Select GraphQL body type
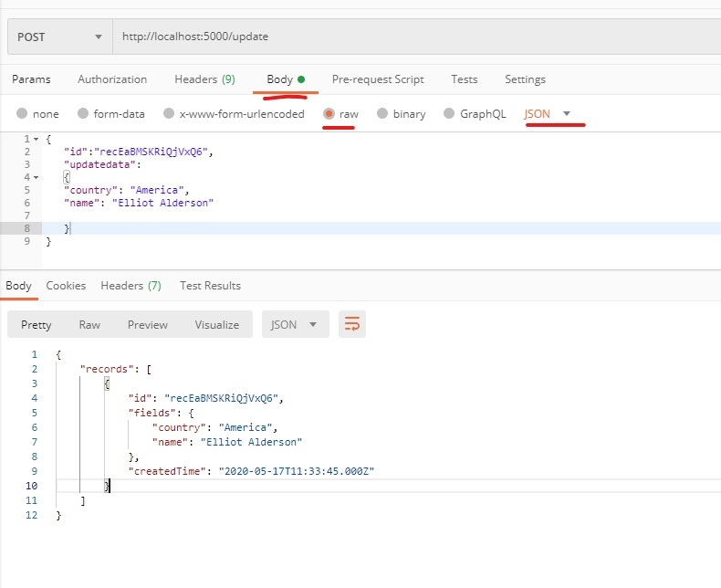 coord(449,114)
